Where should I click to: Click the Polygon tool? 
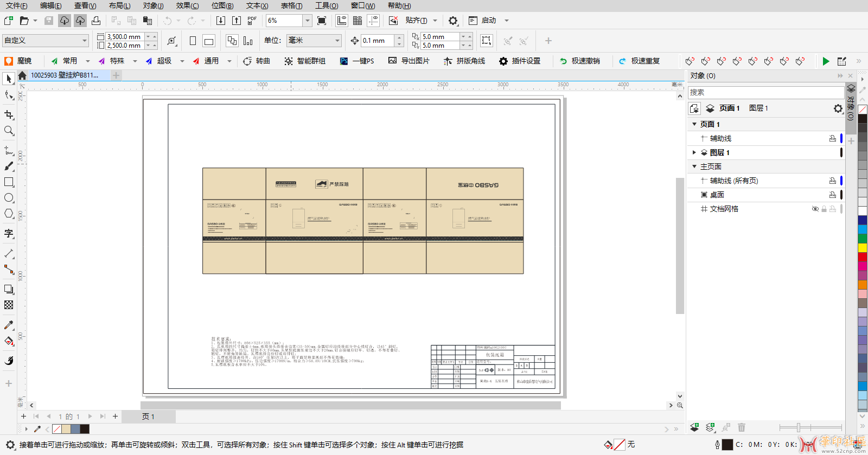(9, 214)
